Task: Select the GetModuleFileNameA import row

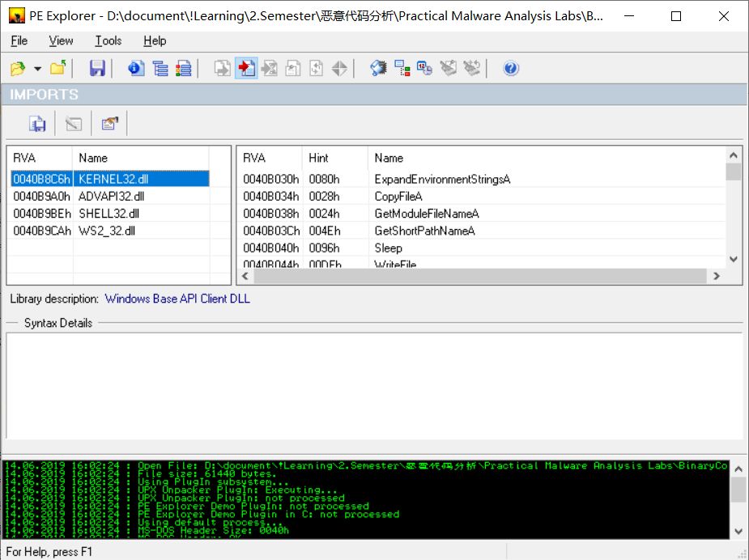Action: coord(426,214)
